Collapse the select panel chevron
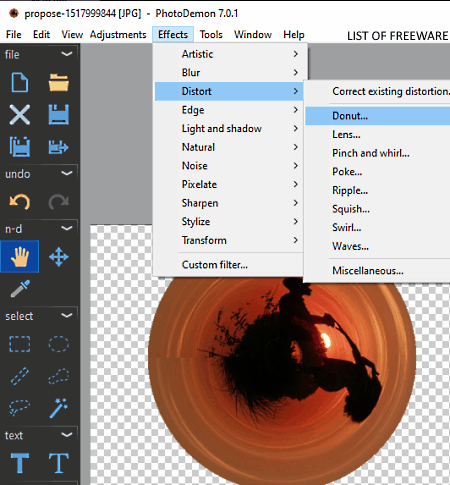This screenshot has width=450, height=485. click(67, 315)
